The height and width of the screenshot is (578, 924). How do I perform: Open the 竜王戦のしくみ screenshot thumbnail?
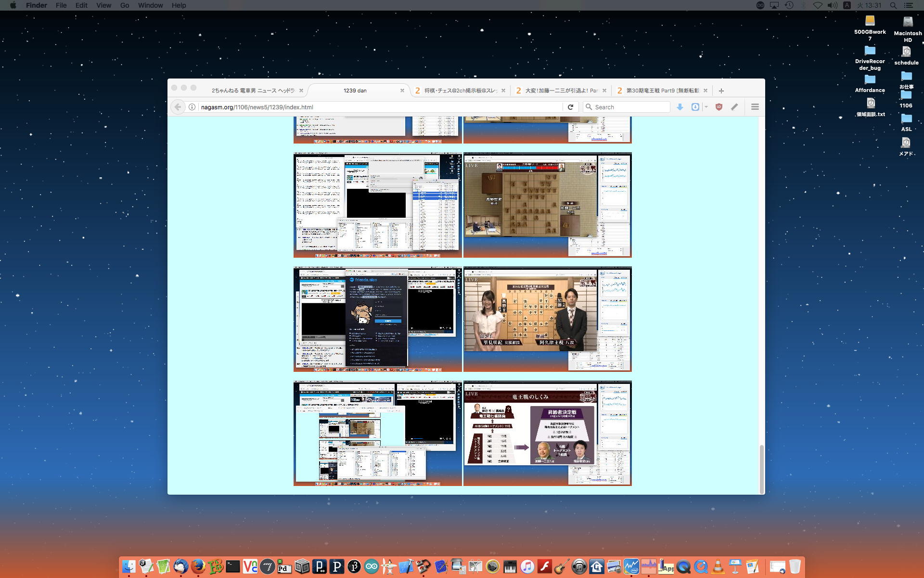pos(547,433)
